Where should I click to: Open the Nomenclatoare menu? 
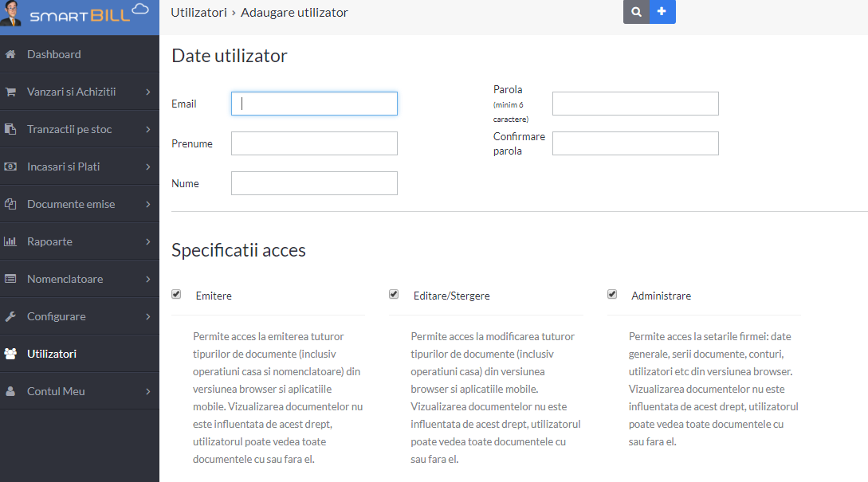80,279
